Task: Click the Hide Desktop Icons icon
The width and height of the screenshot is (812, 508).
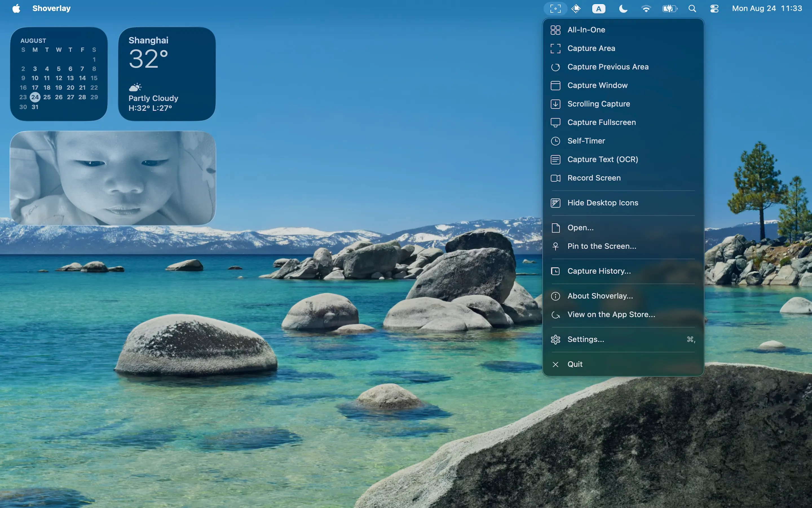Action: pos(555,203)
